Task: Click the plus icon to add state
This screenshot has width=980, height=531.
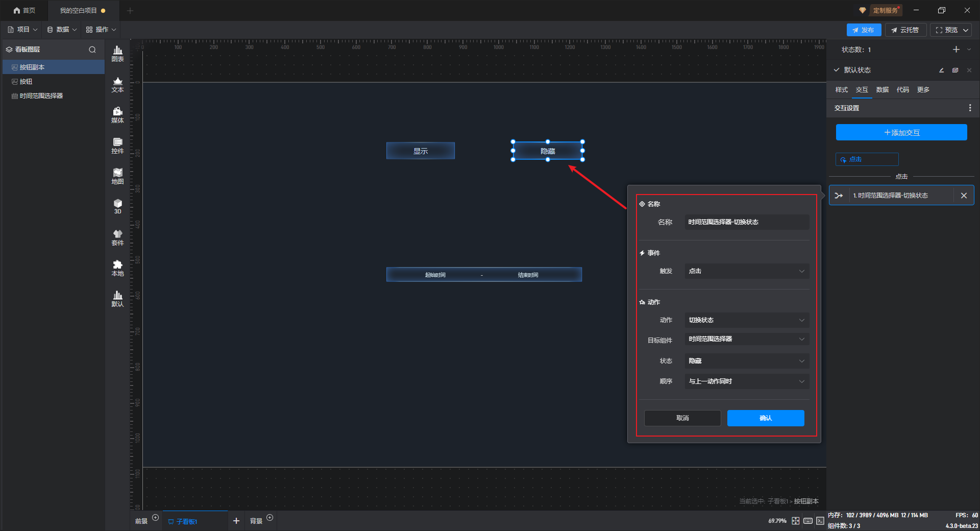Action: 956,50
